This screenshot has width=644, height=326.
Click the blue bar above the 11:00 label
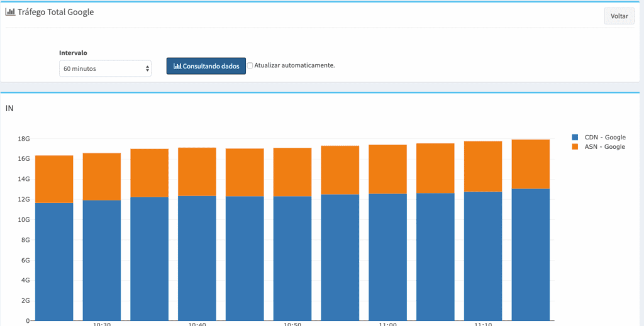[x=387, y=257]
